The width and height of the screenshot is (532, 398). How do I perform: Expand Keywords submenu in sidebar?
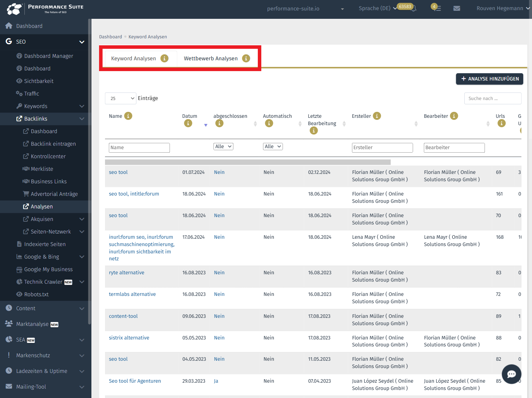pyautogui.click(x=82, y=106)
